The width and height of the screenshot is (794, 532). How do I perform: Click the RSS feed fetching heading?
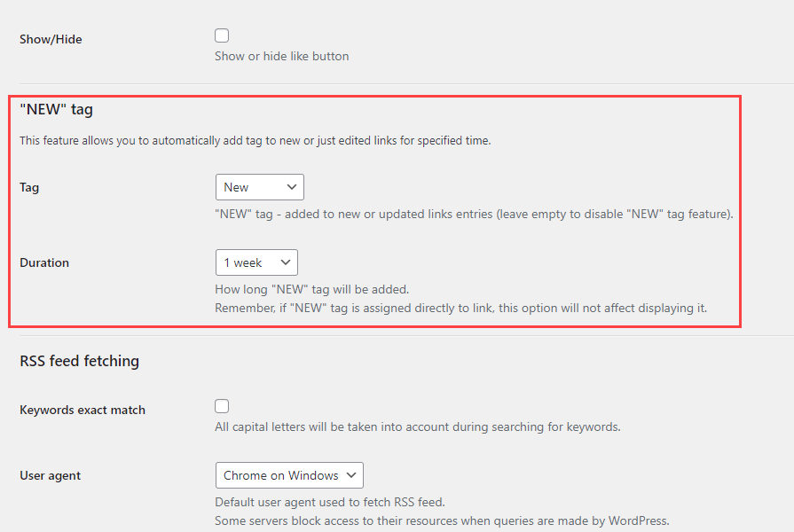click(x=80, y=361)
